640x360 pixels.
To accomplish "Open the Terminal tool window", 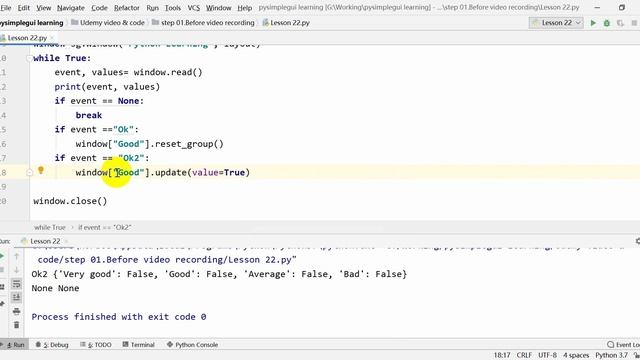I will 139,344.
